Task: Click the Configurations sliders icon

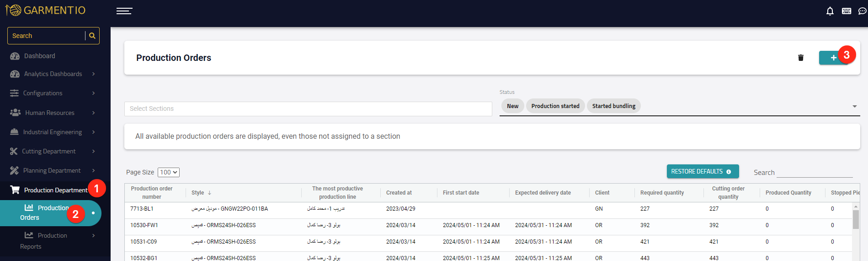Action: click(x=15, y=93)
